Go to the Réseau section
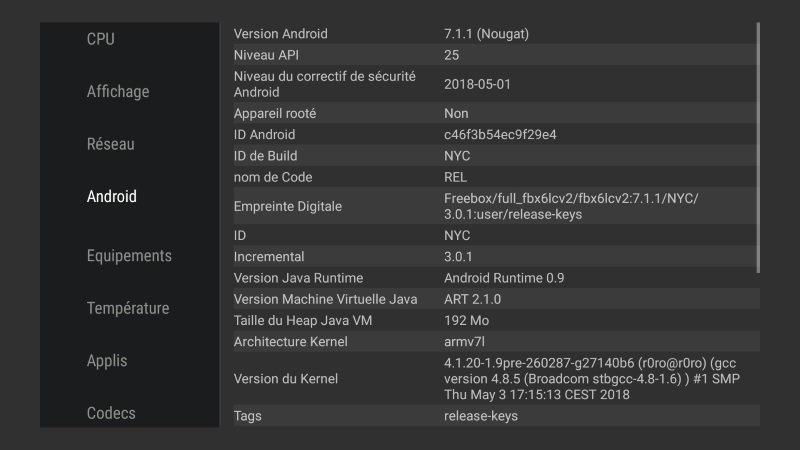800x450 pixels. tap(111, 144)
